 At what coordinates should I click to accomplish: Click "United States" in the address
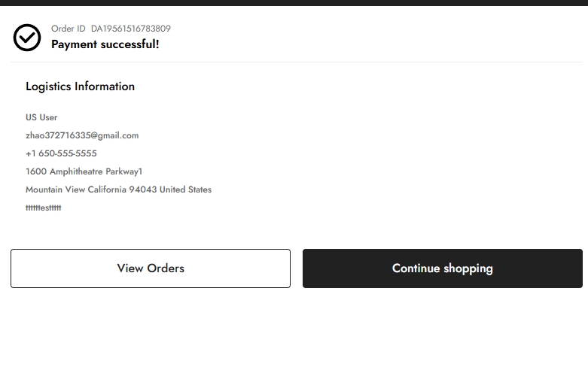185,189
